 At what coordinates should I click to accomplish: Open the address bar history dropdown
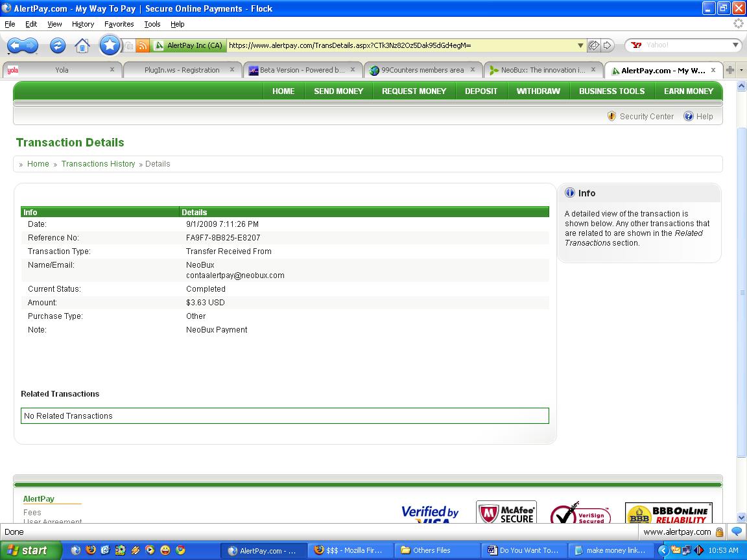581,45
